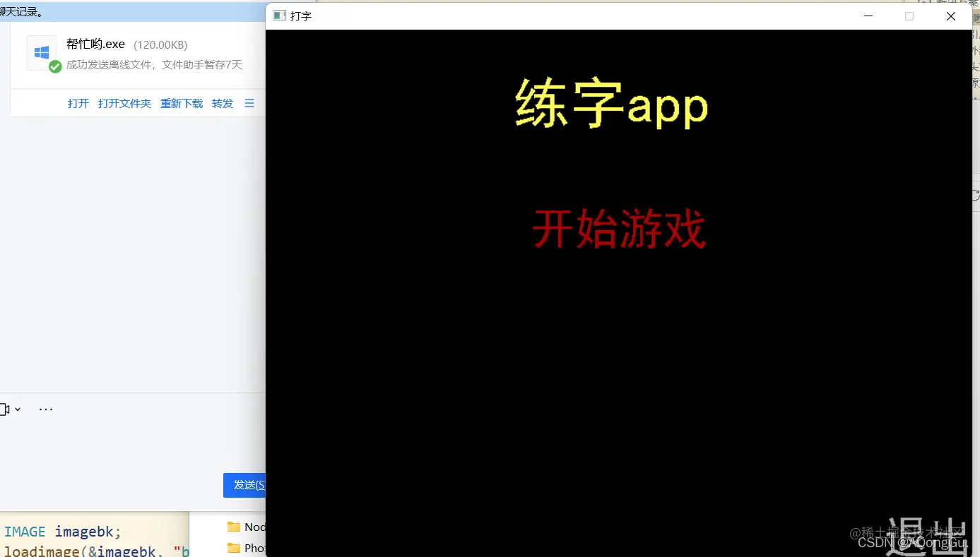
Task: Click 转发 to forward the file
Action: (222, 103)
